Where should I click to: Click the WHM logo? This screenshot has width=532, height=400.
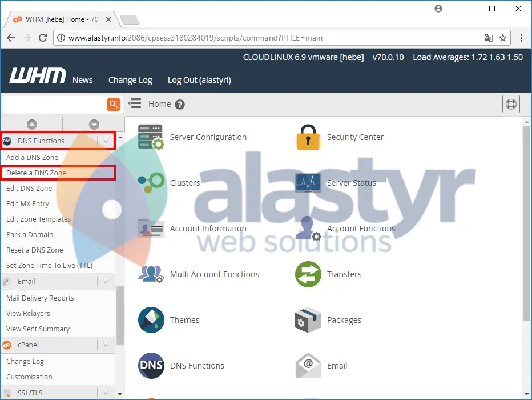(x=37, y=75)
